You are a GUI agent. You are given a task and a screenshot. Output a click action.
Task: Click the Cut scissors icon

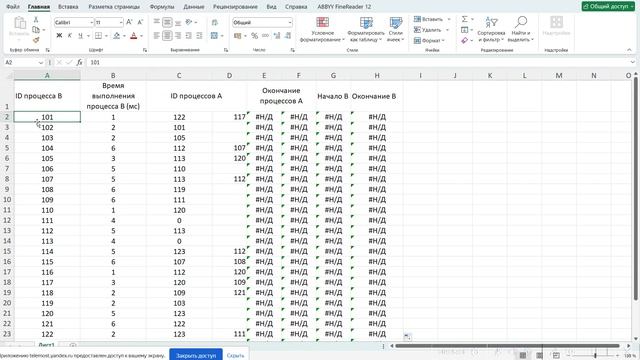36,20
